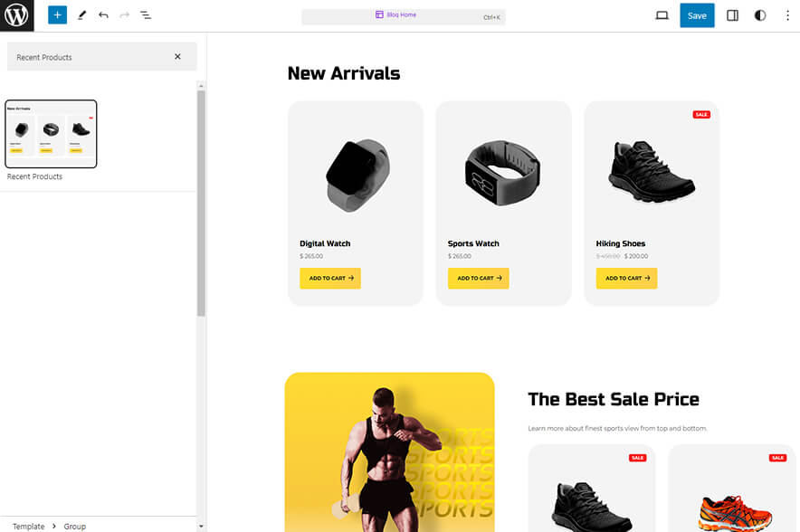Open the device preview options

click(x=662, y=15)
